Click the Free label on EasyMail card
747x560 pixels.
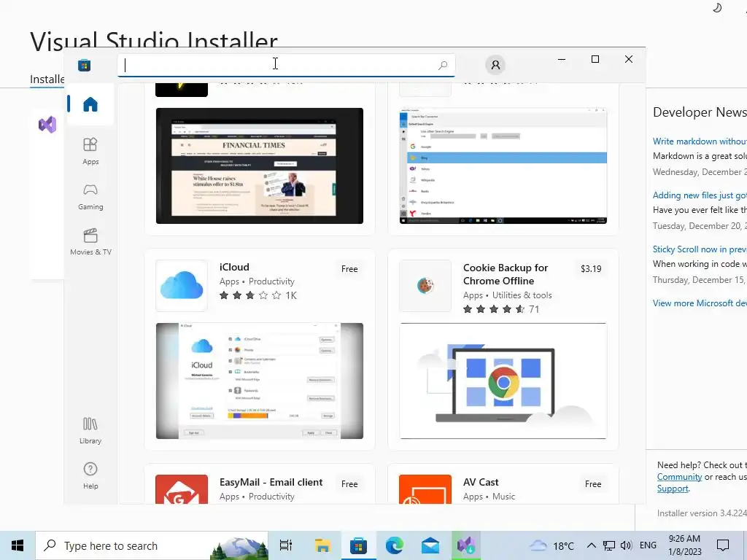click(349, 484)
